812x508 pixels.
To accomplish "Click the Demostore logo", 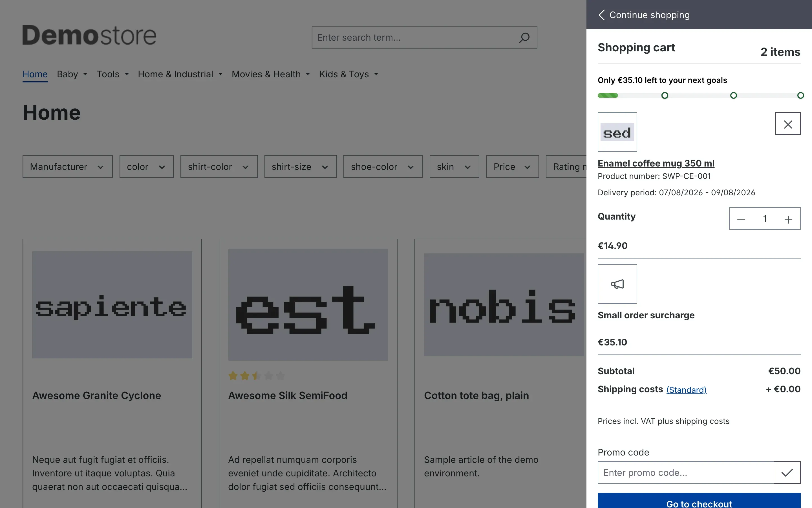I will (x=89, y=35).
